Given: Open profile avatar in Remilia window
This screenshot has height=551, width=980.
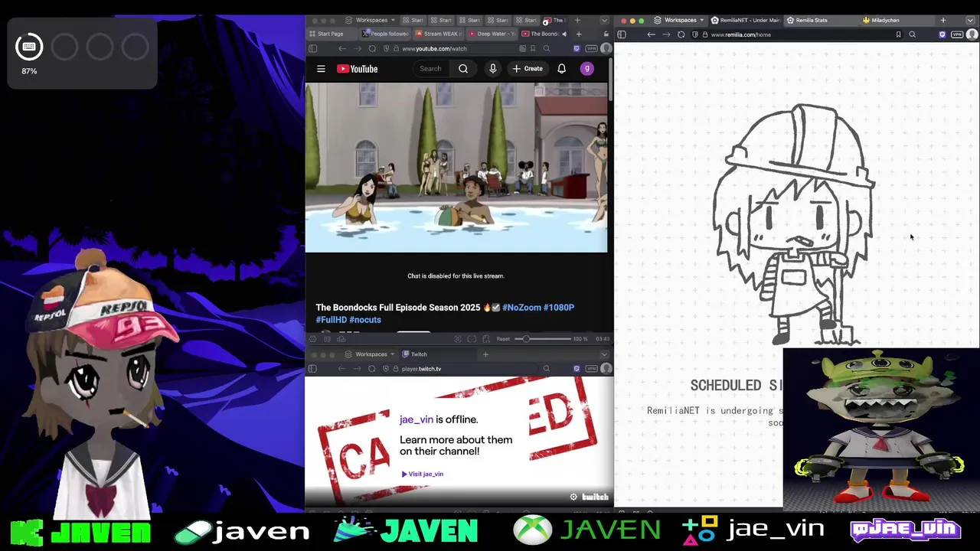Looking at the screenshot, I should coord(972,34).
